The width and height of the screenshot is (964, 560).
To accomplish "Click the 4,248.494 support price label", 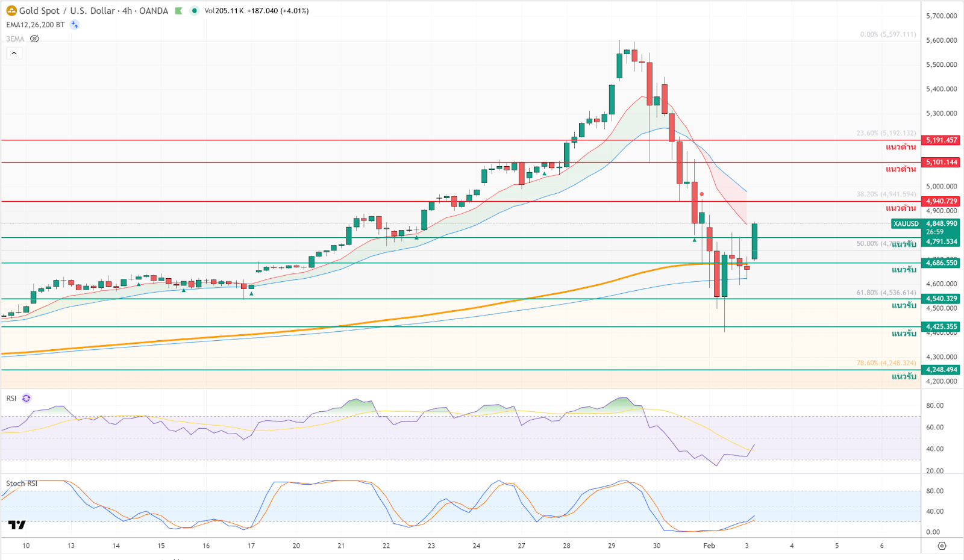I will pos(941,370).
